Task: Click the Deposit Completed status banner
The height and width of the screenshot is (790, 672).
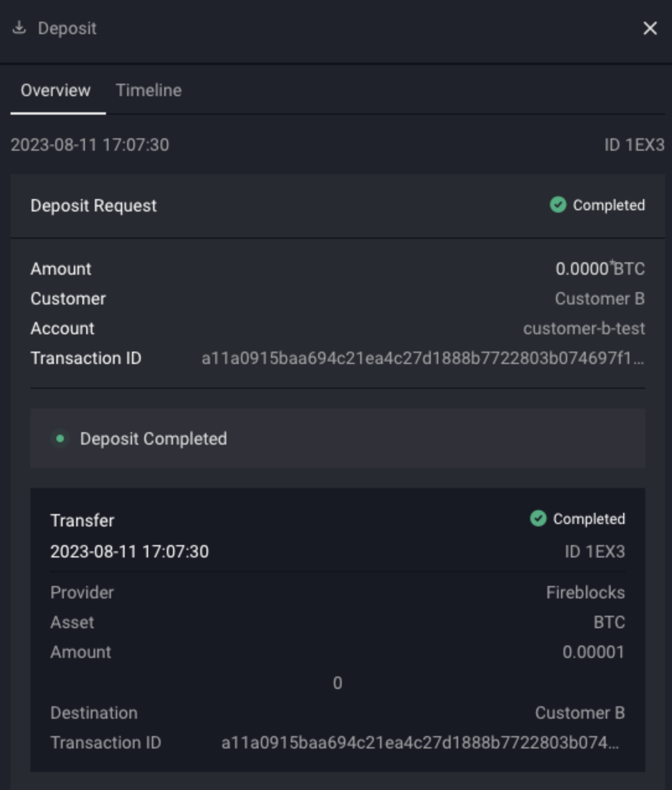Action: click(x=338, y=438)
